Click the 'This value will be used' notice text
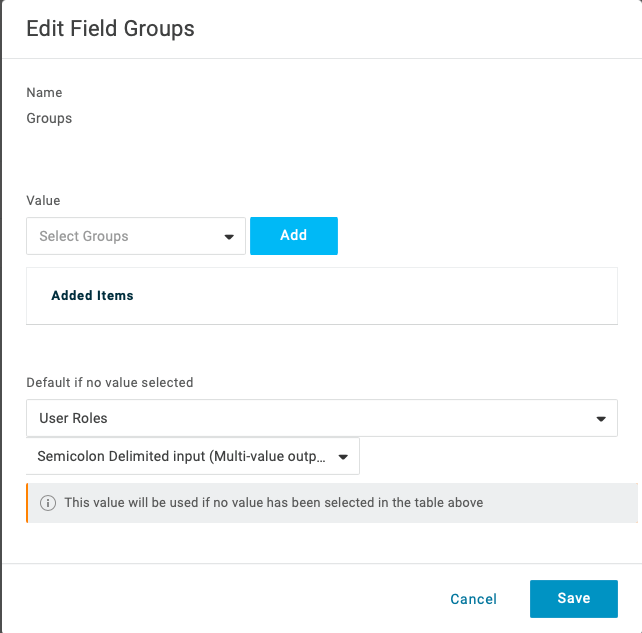 coord(274,502)
